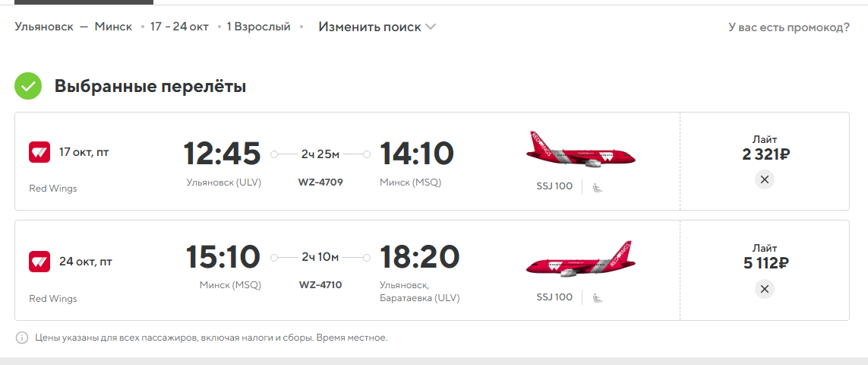Click flight number WZ-4710

[x=320, y=285]
